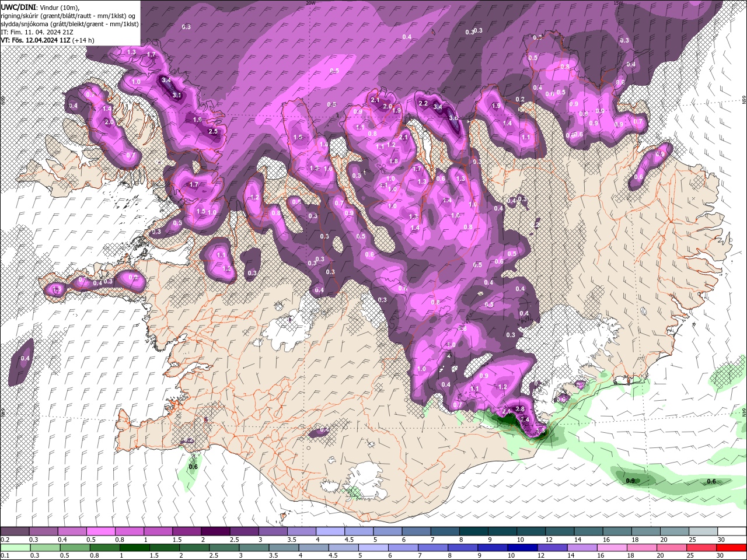Screen dimensions: 747x560
Task: Pick the bright magenta 0.5 swatch on the snow scale
Action: point(100,532)
